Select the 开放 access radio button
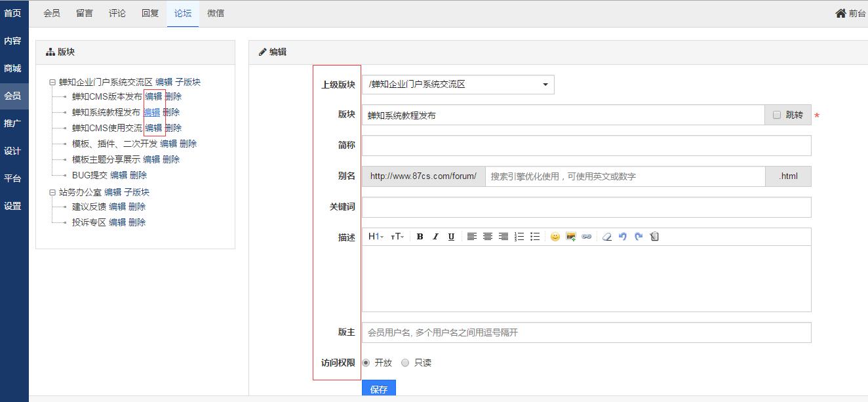Viewport: 868px width, 402px height. 366,363
